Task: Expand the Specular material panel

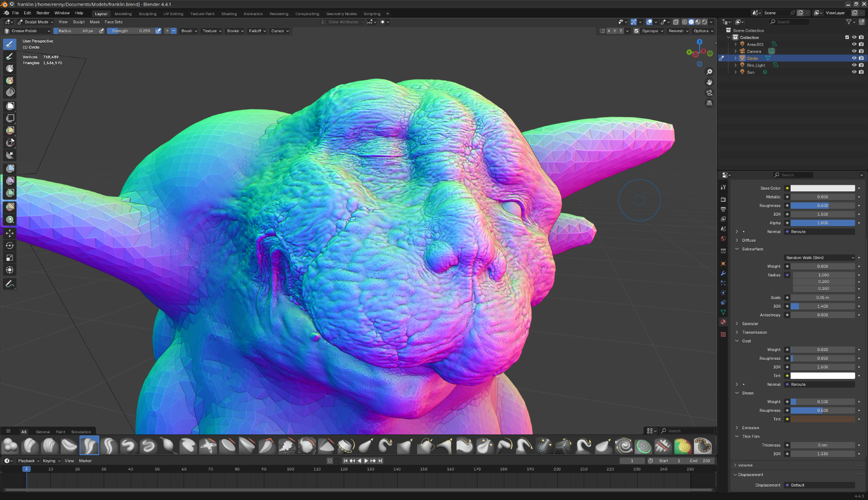Action: pyautogui.click(x=750, y=324)
